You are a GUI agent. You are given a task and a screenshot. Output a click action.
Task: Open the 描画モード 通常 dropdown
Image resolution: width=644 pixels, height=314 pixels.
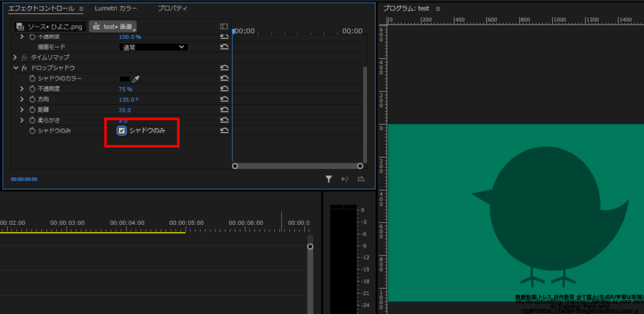pyautogui.click(x=153, y=47)
